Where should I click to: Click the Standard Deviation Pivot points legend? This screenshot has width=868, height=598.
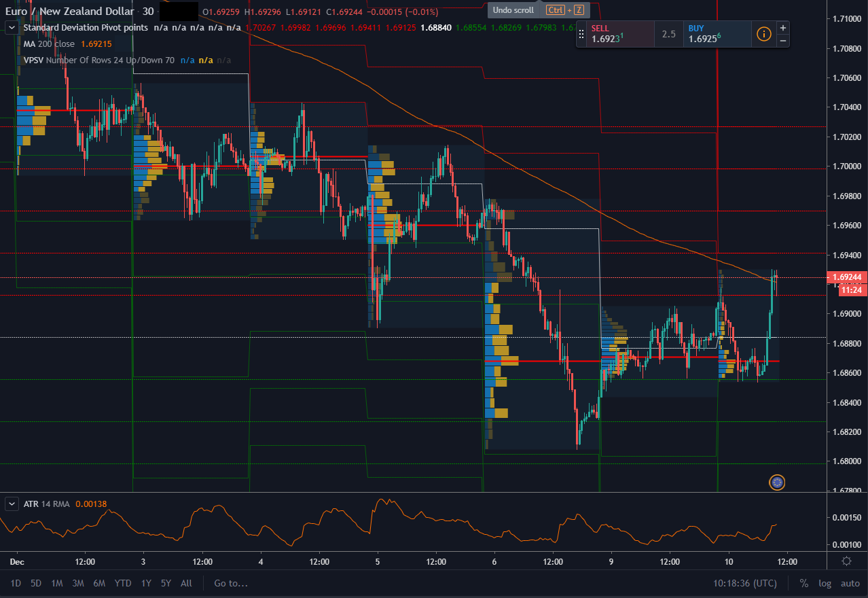point(86,28)
